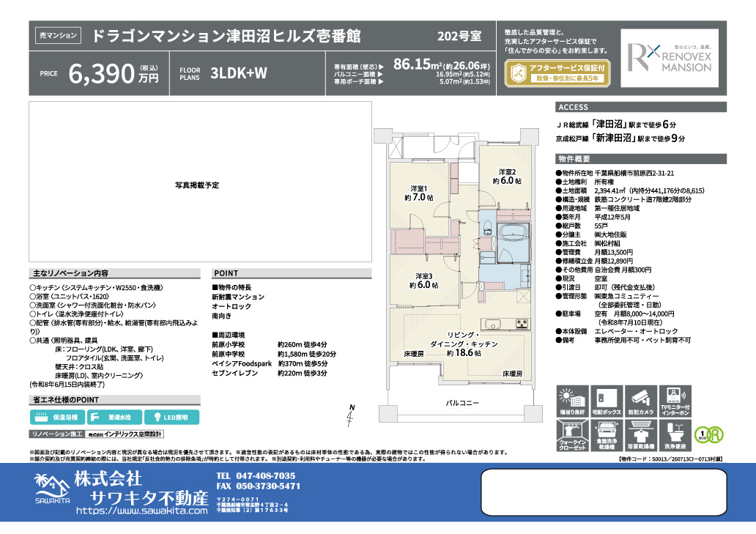756x534 pixels.
Task: Click the 洋室3 約6.0帖 room label
Action: pyautogui.click(x=424, y=281)
